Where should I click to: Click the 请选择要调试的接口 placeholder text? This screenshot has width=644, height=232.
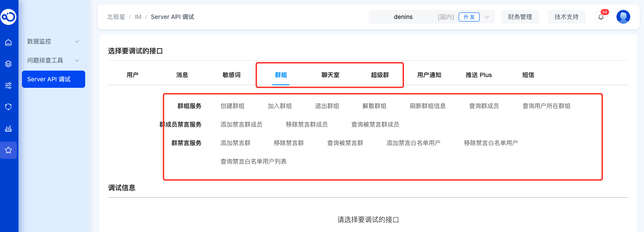(x=368, y=220)
